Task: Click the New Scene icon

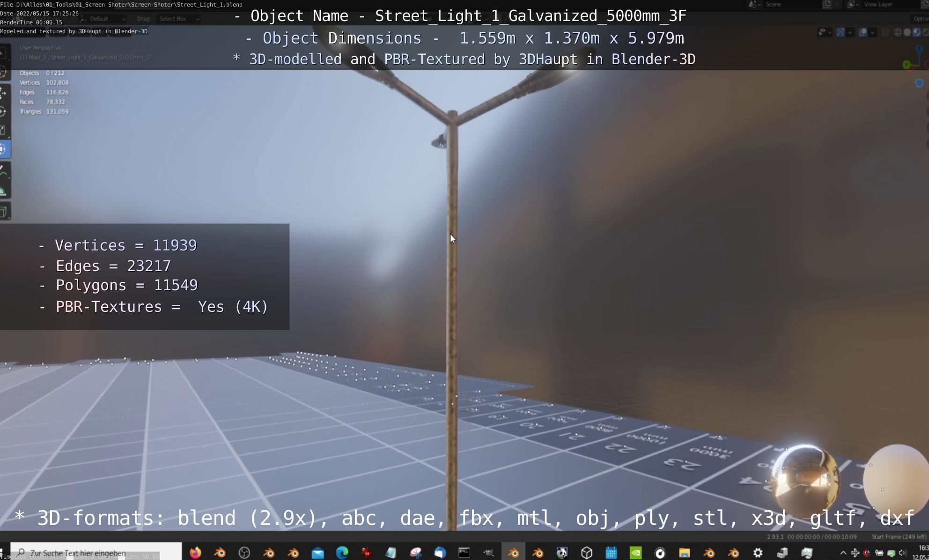Action: point(827,5)
